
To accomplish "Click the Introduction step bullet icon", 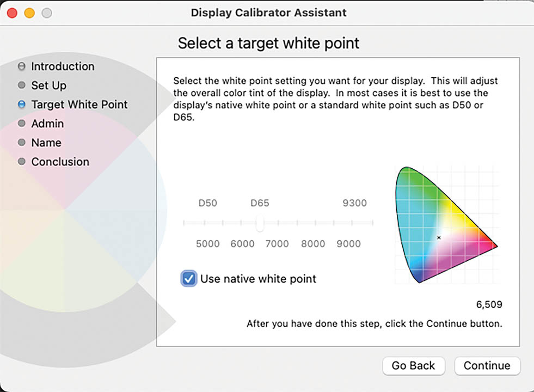I will 21,66.
